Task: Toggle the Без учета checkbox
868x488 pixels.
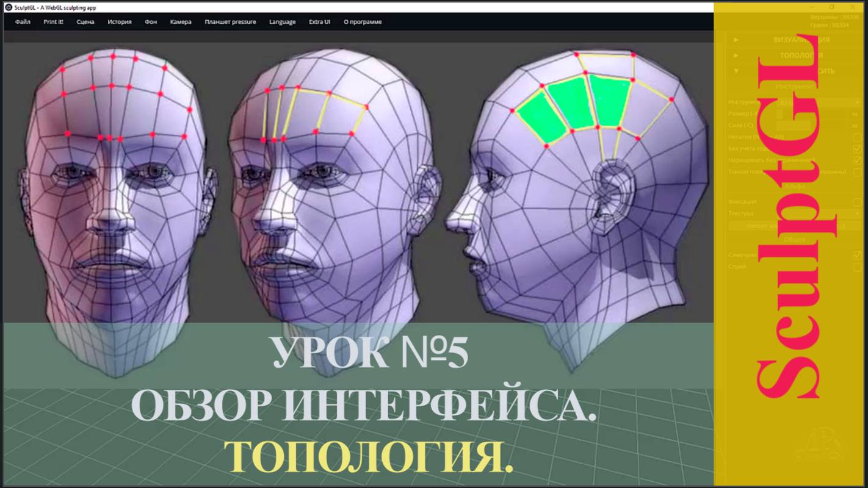Action: 857,149
